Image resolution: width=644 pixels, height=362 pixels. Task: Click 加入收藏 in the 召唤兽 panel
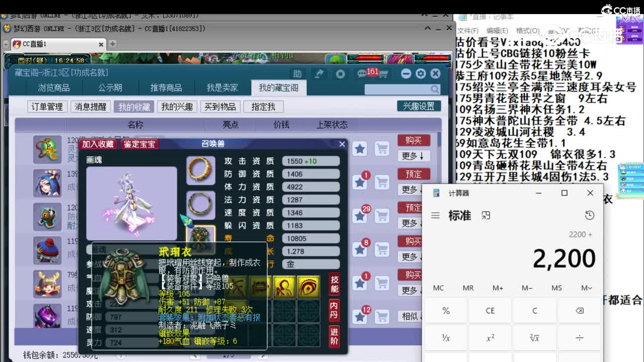click(99, 144)
